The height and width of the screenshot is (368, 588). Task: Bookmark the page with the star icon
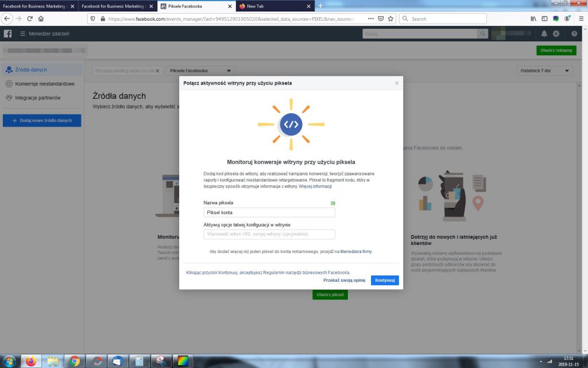click(x=390, y=18)
